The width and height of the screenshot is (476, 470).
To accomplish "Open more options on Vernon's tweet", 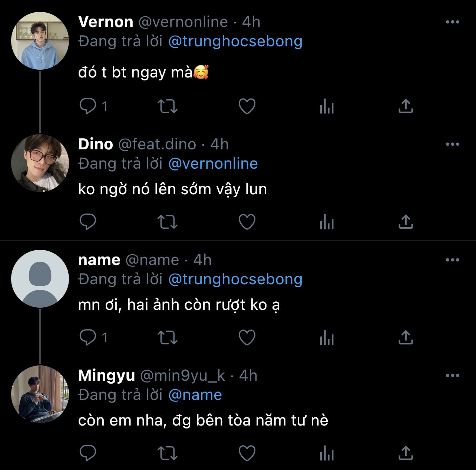I will pyautogui.click(x=452, y=22).
